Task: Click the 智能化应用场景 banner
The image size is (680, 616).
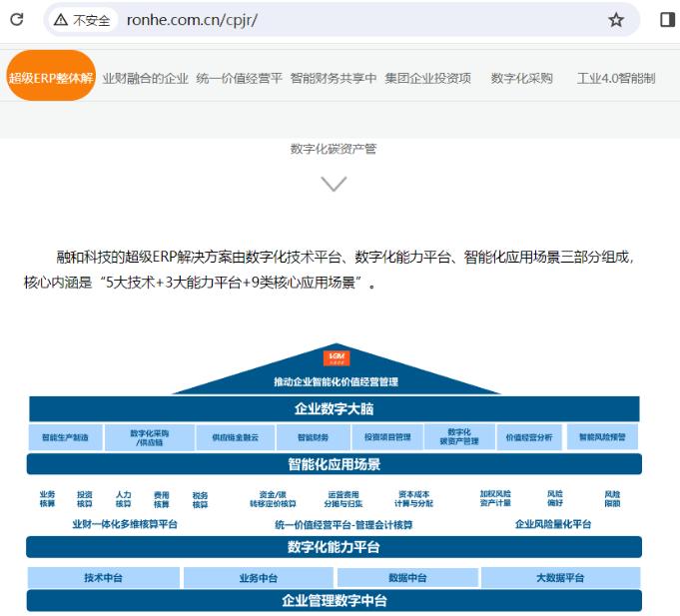Action: click(x=334, y=464)
